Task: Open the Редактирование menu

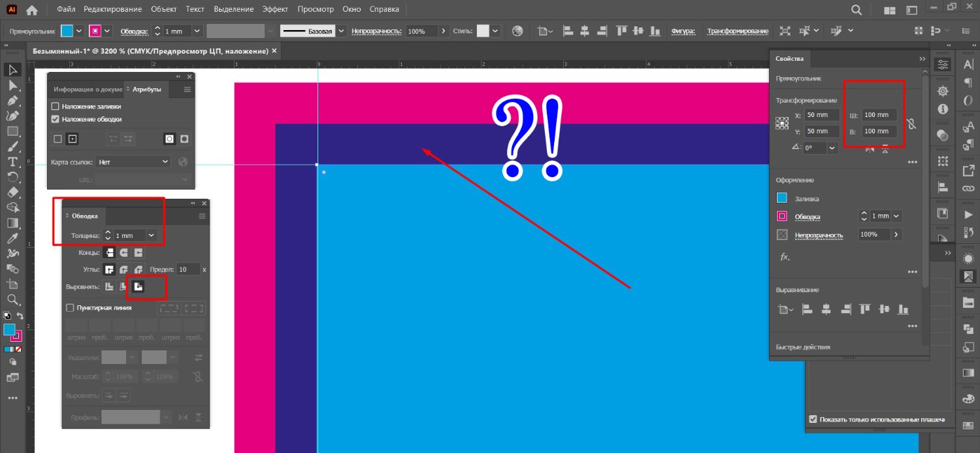Action: click(112, 10)
